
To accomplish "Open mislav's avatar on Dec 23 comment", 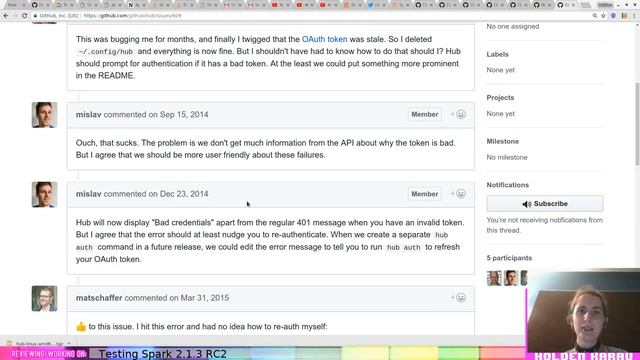I will point(44,194).
